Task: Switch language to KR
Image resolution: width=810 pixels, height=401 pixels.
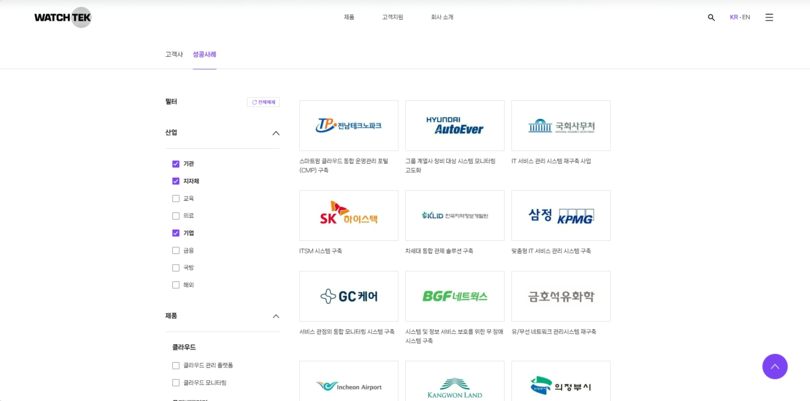Action: [x=734, y=18]
